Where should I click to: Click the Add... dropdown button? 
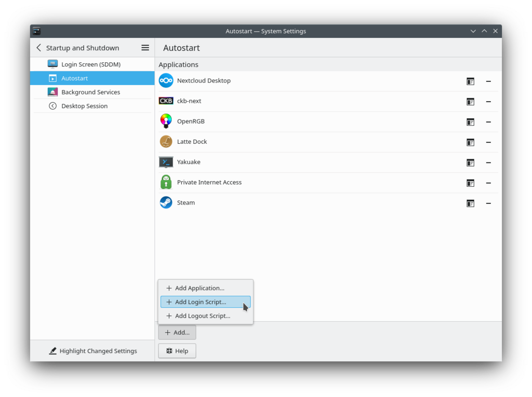[x=177, y=332]
